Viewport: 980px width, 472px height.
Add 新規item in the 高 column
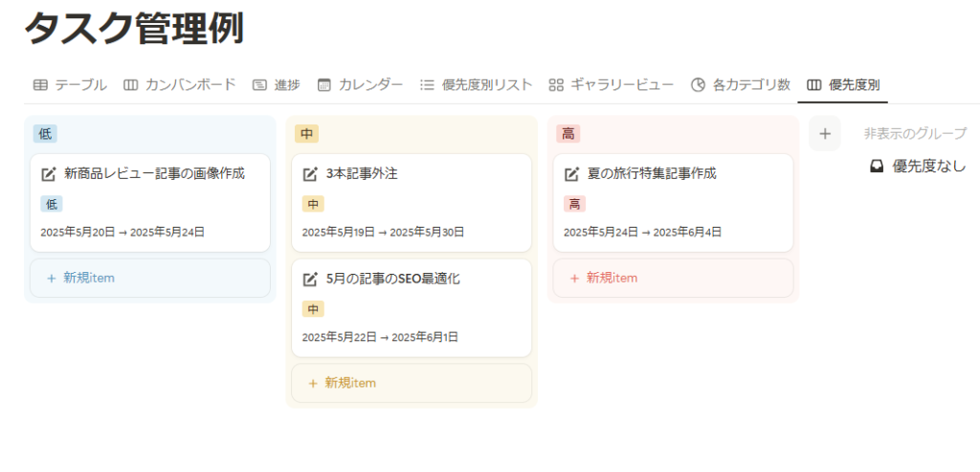click(673, 279)
